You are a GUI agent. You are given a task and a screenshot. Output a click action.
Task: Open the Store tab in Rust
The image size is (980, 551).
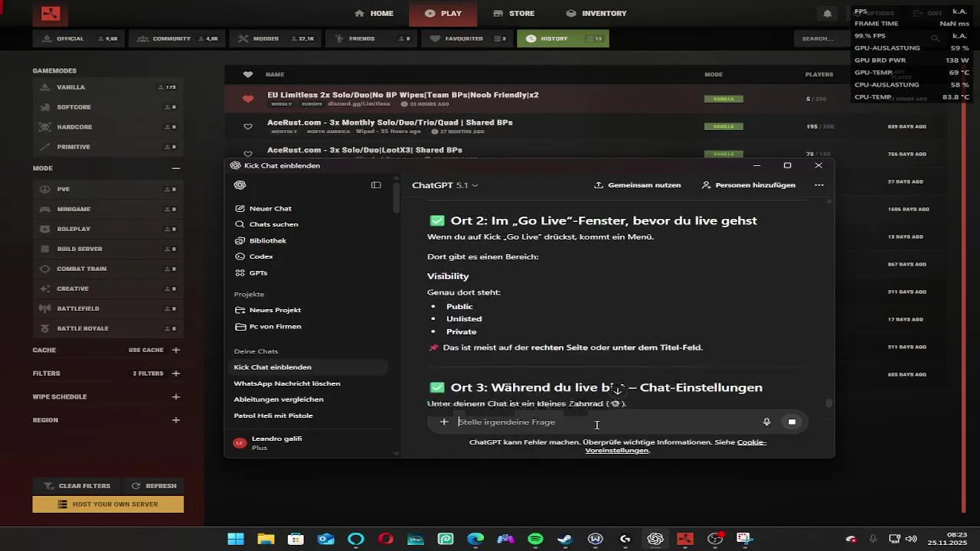pos(514,13)
